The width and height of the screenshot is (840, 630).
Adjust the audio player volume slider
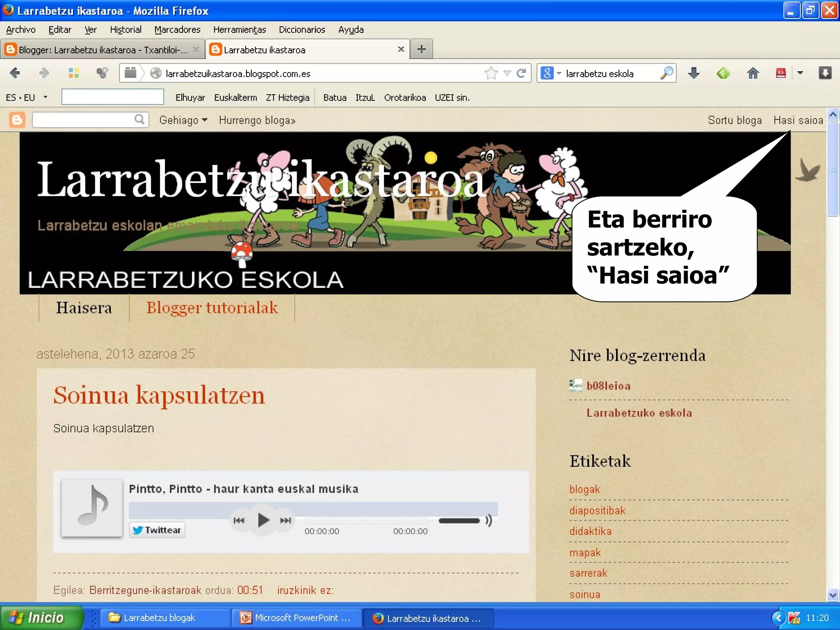click(x=459, y=520)
